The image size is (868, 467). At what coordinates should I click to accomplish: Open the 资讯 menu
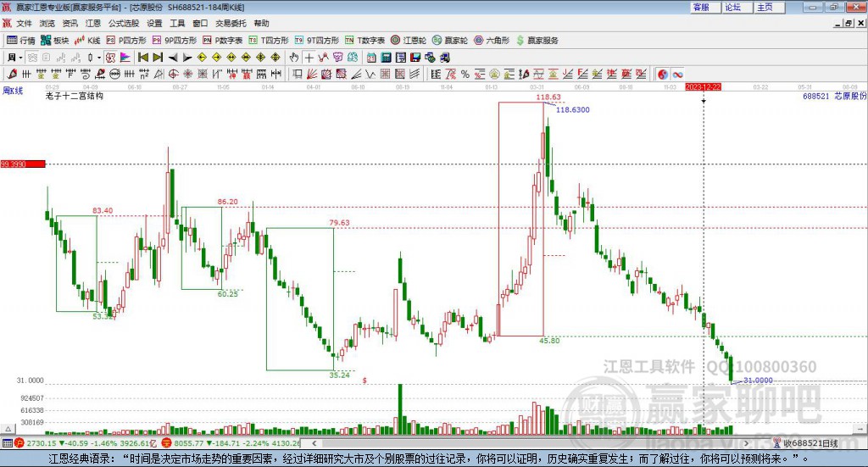70,23
